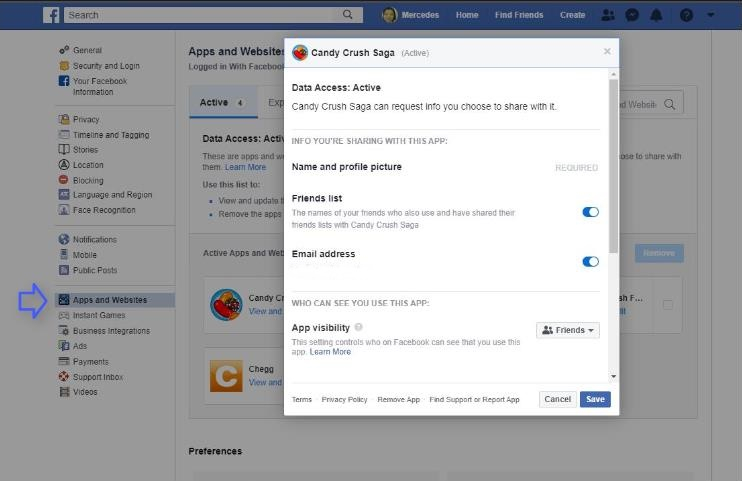Open Notifications bell icon
The width and height of the screenshot is (742, 481).
(656, 15)
